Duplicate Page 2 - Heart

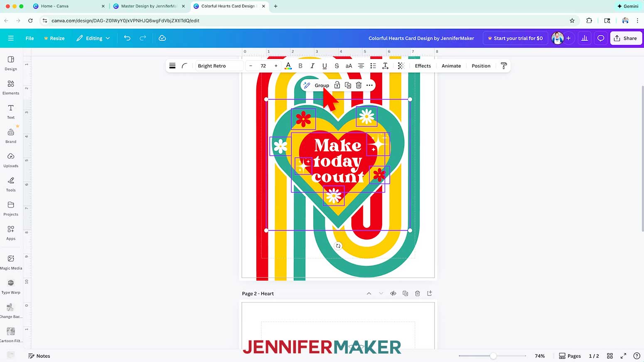click(405, 294)
